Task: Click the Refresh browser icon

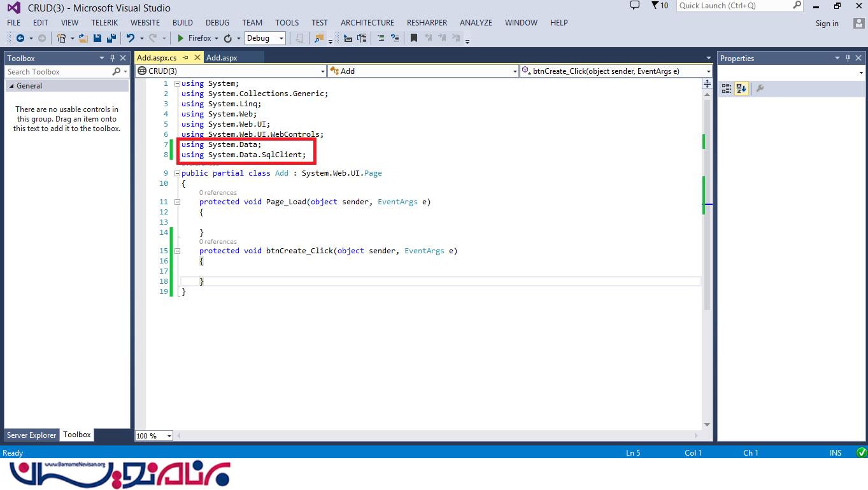Action: [227, 38]
